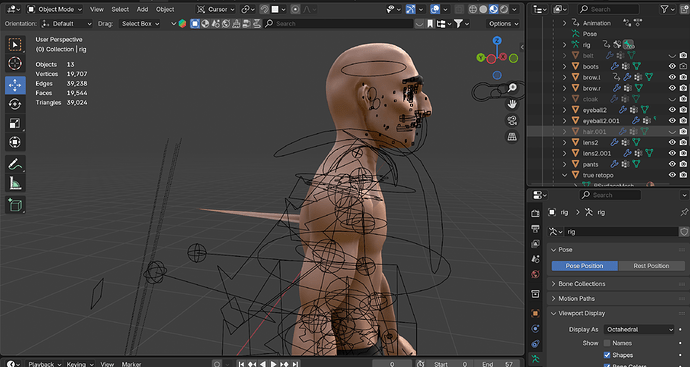Disable rendering for the lens2 object
Viewport: 690px width, 367px height.
click(x=683, y=143)
